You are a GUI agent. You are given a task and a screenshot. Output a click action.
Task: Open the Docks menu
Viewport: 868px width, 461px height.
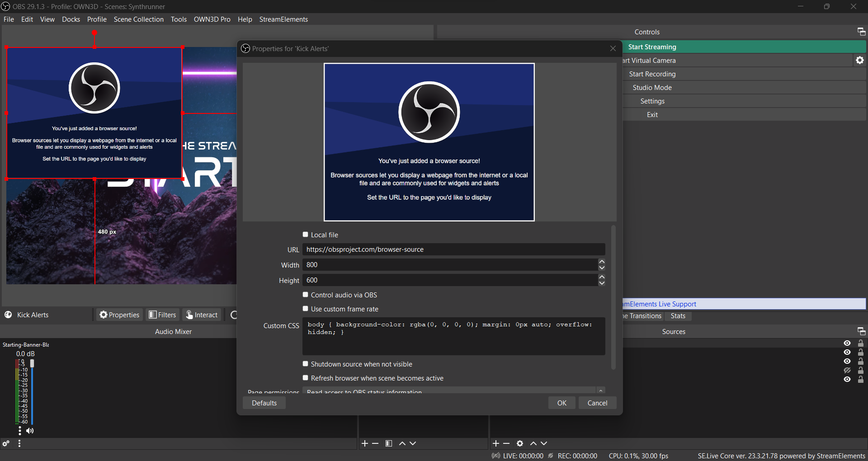click(x=71, y=19)
